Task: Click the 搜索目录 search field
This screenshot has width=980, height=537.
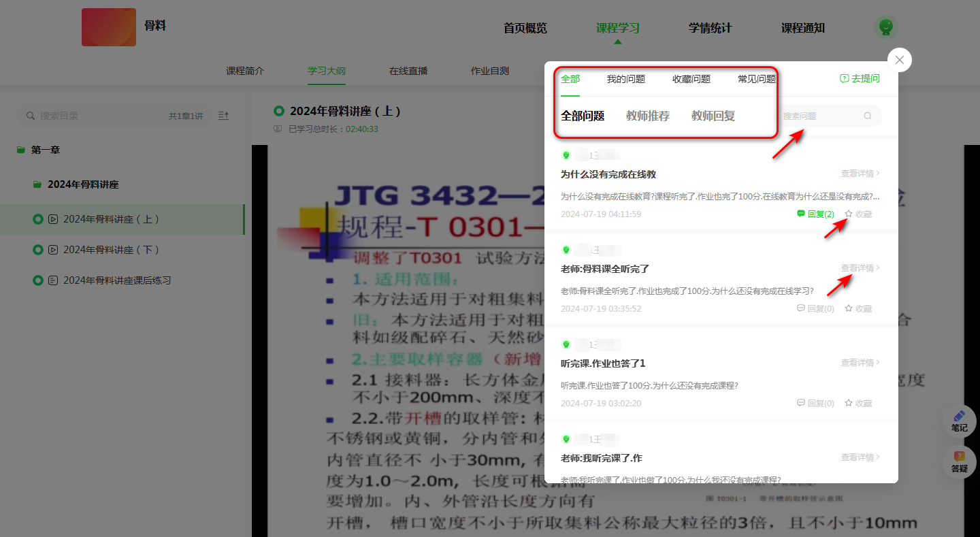Action: 95,116
